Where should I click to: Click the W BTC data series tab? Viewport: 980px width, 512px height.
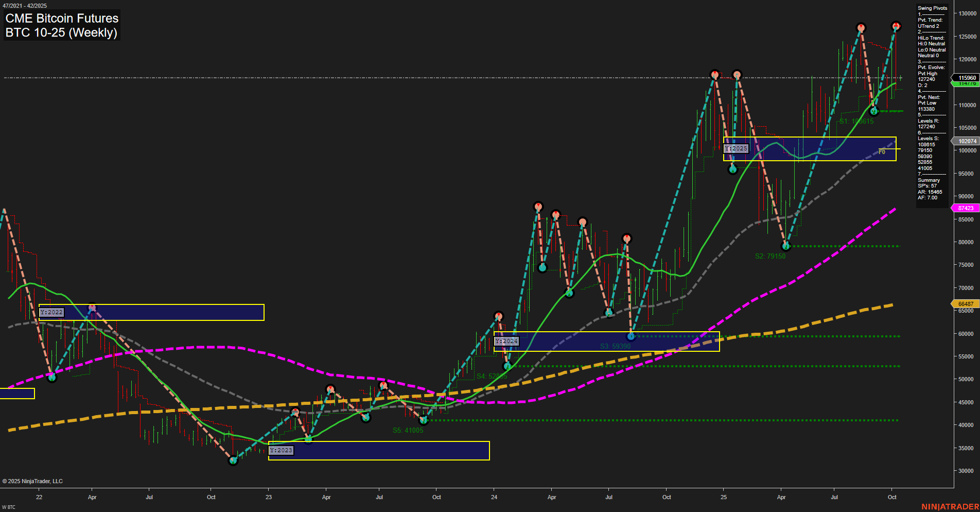click(8, 506)
